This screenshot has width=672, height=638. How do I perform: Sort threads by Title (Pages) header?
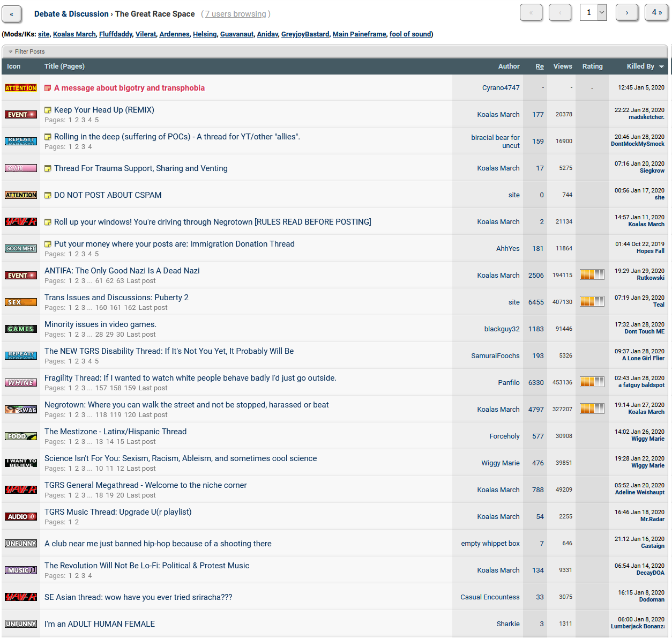coord(64,66)
